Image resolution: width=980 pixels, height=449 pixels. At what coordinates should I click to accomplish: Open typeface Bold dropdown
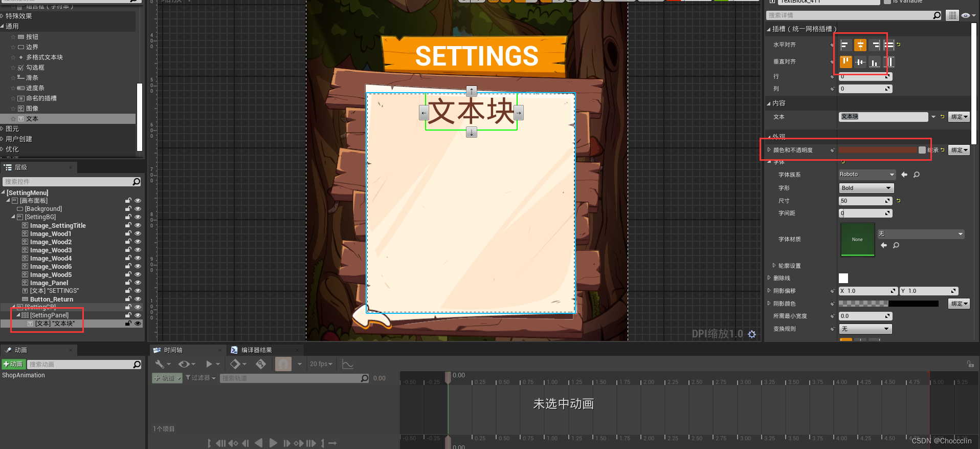866,188
